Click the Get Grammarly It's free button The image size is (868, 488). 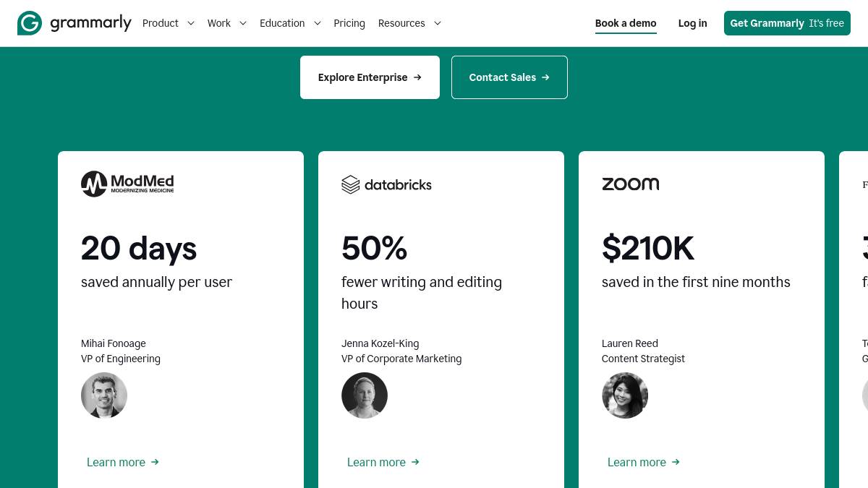(787, 23)
